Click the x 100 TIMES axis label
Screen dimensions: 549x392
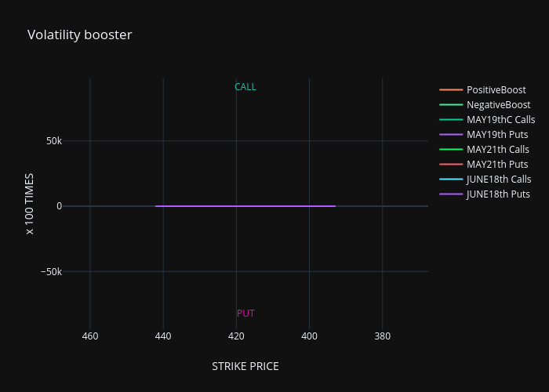pyautogui.click(x=30, y=204)
